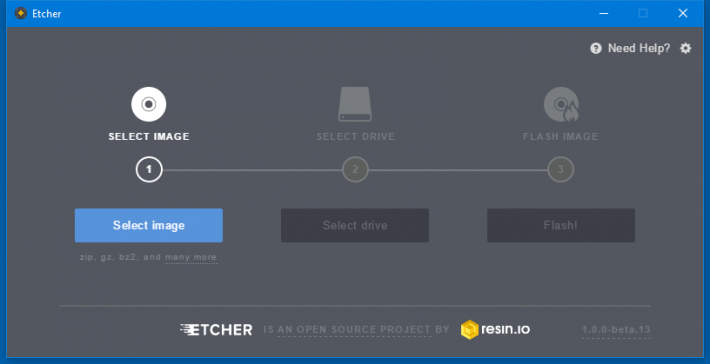710x364 pixels.
Task: Click 'zip, gz, bz2, and' format text
Action: 120,257
